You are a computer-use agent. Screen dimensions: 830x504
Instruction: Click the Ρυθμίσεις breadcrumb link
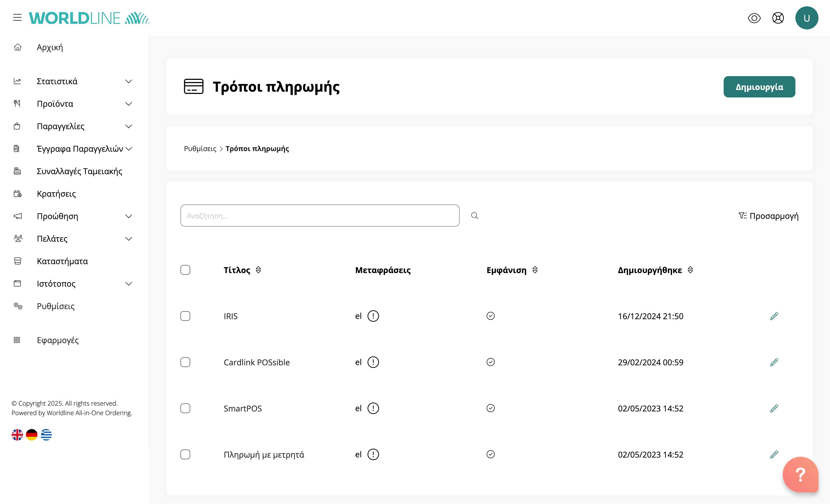tap(200, 148)
